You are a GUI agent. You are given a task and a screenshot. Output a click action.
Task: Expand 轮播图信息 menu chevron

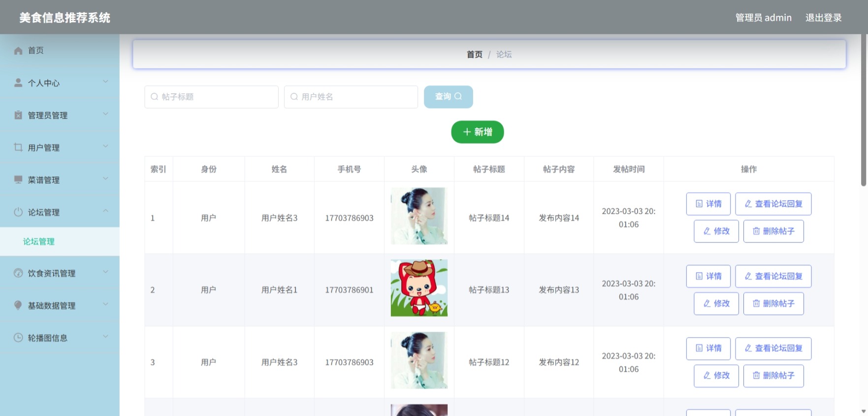coord(105,336)
